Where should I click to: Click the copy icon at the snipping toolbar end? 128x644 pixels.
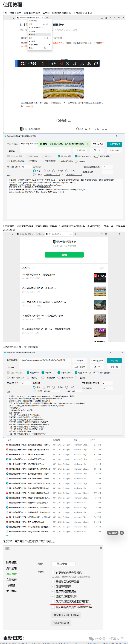96,63
